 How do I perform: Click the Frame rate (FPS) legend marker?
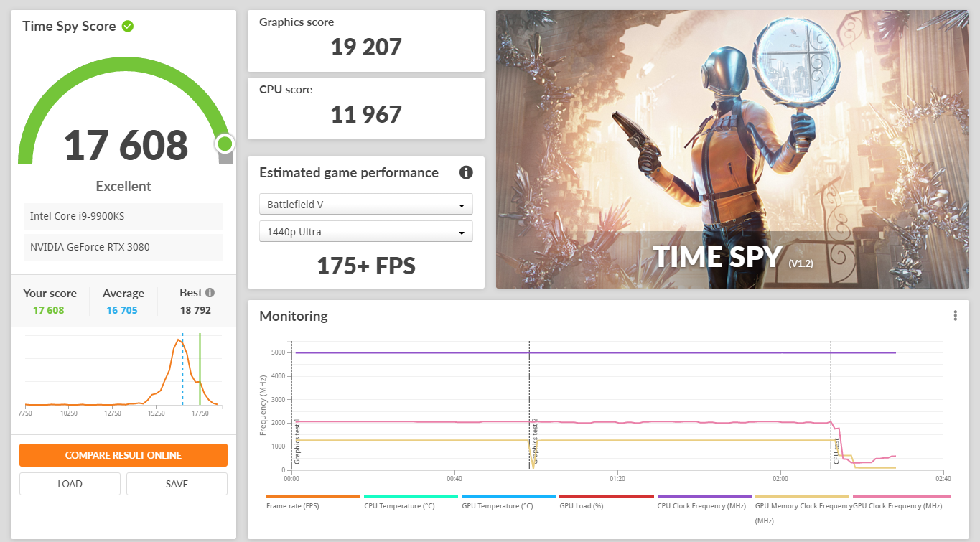coord(312,496)
